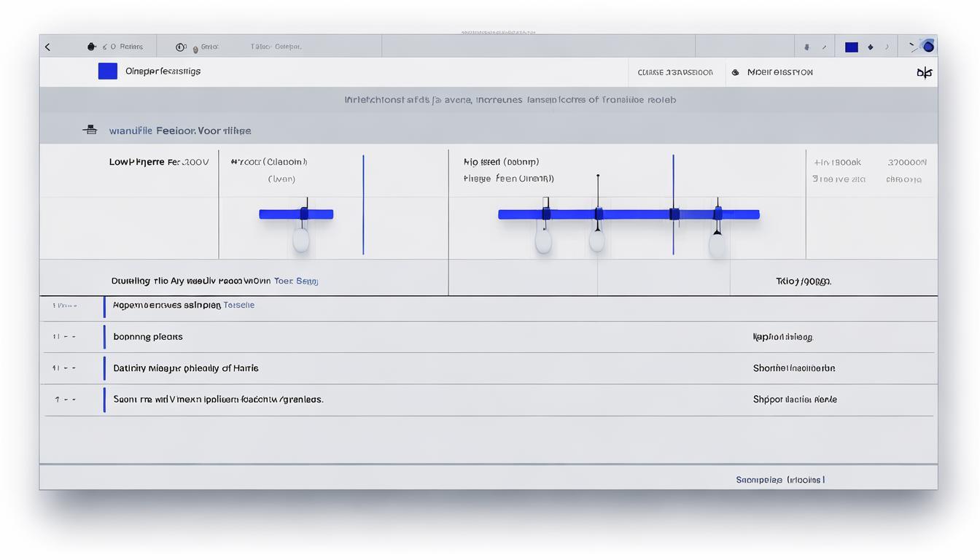Select the 'Datinity' row in the list
The image size is (980, 560).
coord(185,368)
